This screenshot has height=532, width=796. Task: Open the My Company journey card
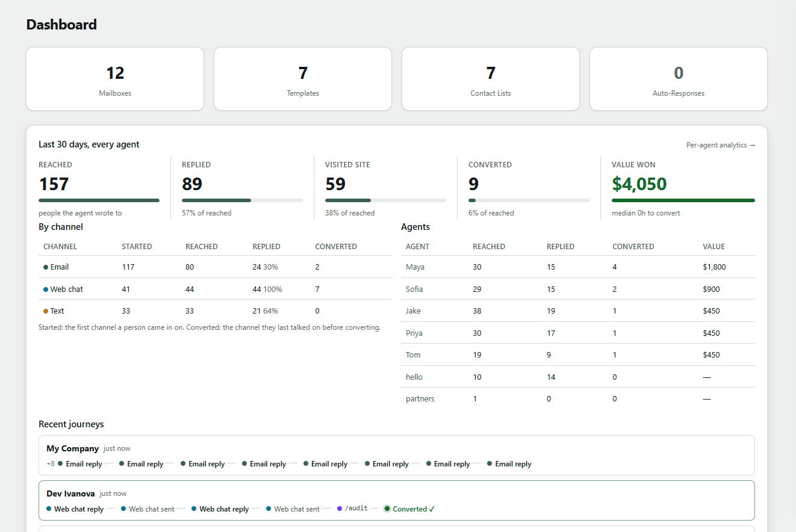396,456
